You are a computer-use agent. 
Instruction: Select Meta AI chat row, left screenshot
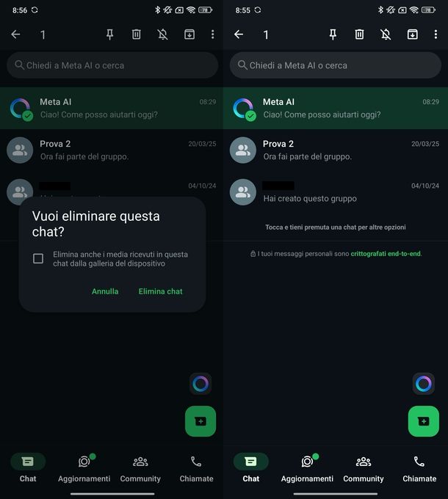[x=112, y=108]
